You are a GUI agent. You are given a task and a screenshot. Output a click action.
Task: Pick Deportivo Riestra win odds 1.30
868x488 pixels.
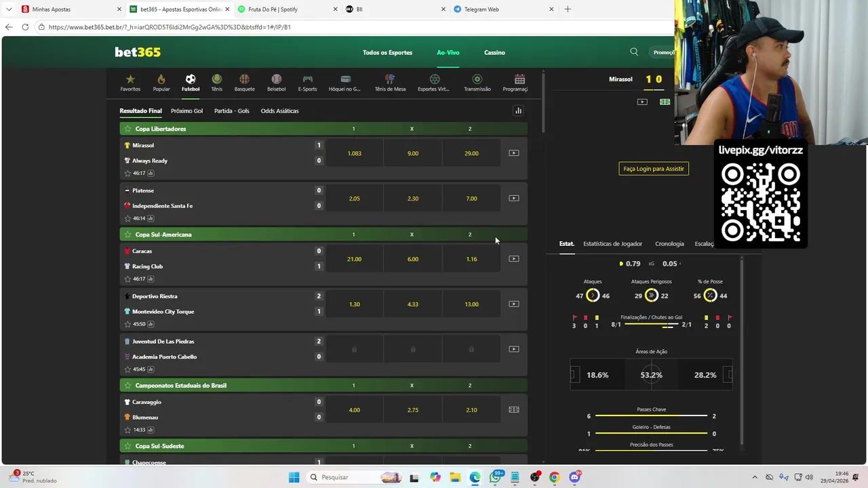coord(354,304)
